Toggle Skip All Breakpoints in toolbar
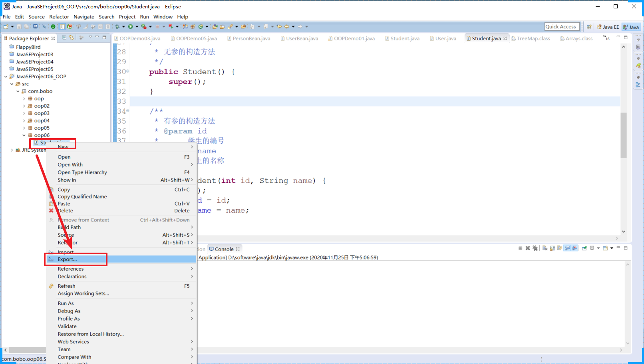The image size is (644, 364). [44, 26]
